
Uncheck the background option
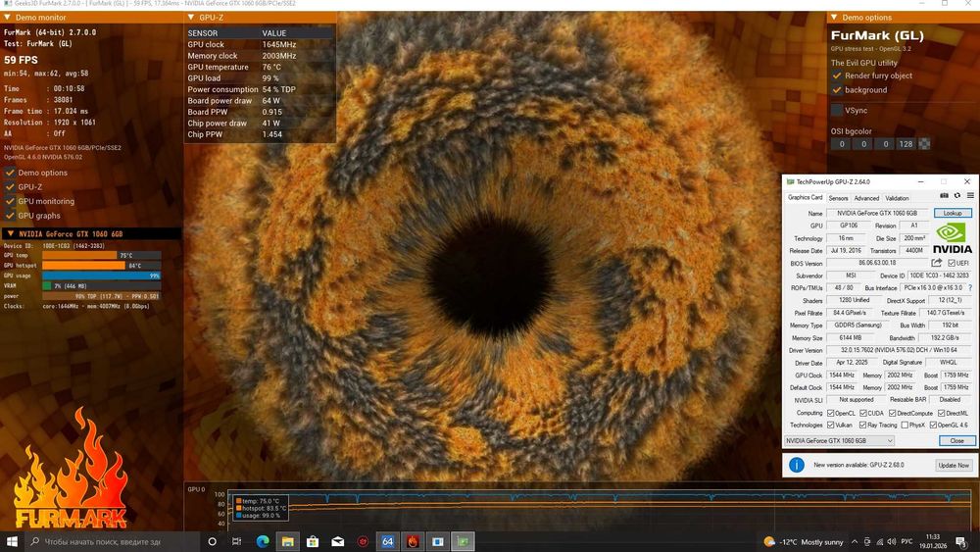point(837,90)
